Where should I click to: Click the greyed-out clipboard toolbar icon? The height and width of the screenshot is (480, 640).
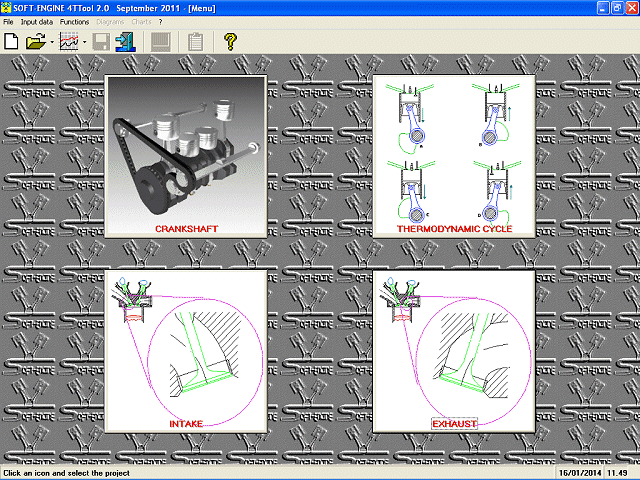[195, 42]
